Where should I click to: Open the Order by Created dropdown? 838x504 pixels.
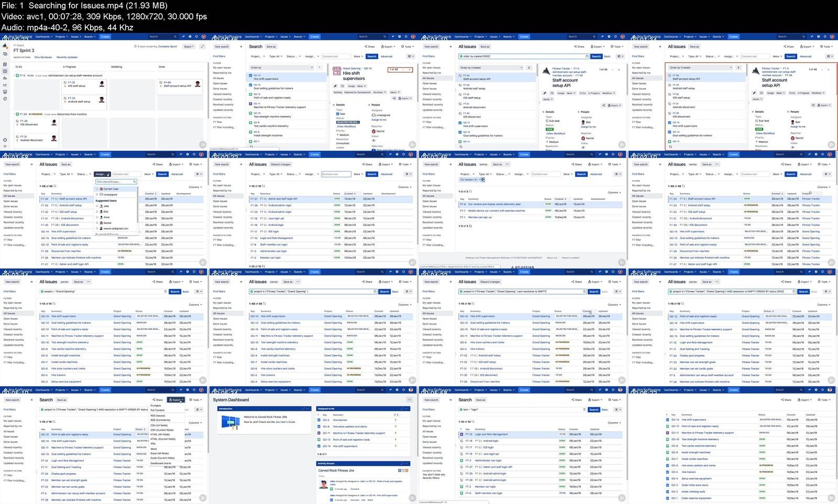491,68
